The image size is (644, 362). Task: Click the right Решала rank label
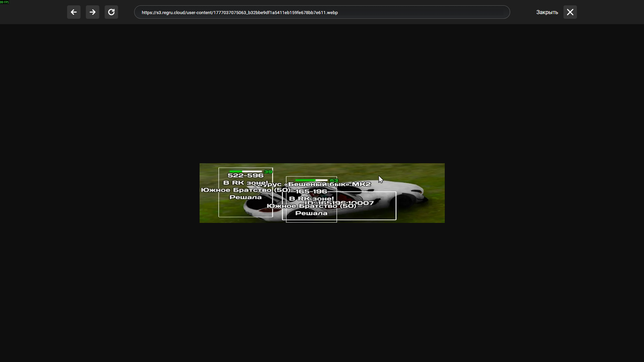[x=311, y=213]
